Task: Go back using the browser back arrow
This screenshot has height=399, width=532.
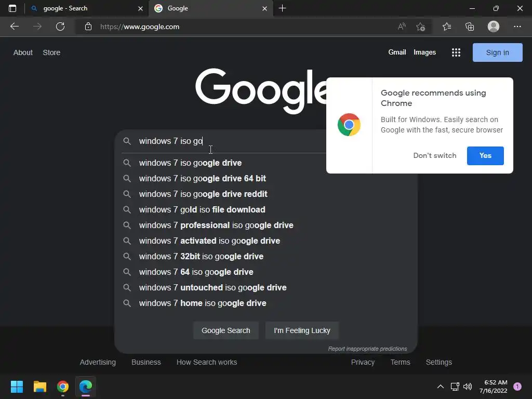Action: click(x=15, y=26)
